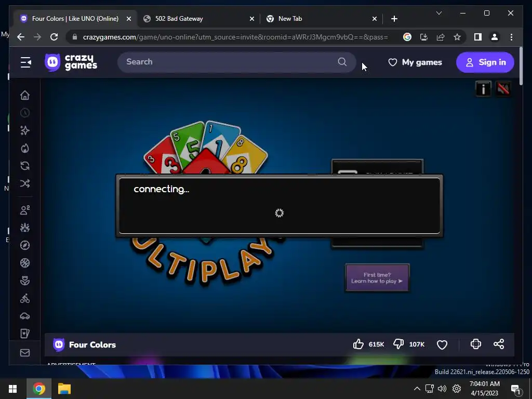532x399 pixels.
Task: Bookmark this page with star
Action: coord(457,37)
